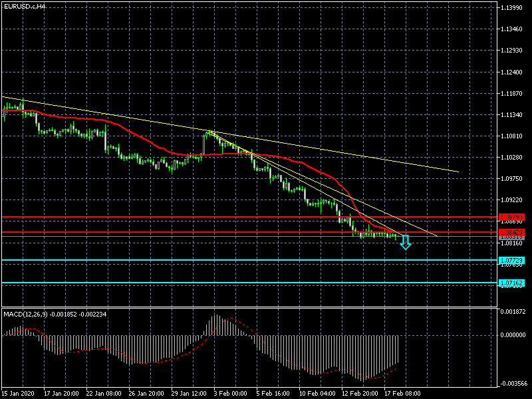
Task: Click the -0.003566 MACD scale value
Action: coord(513,384)
